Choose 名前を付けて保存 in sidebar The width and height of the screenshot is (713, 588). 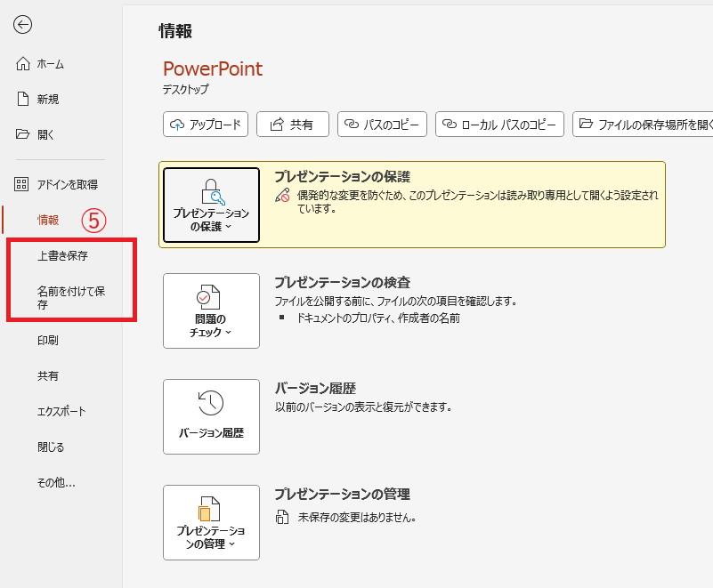tap(71, 298)
